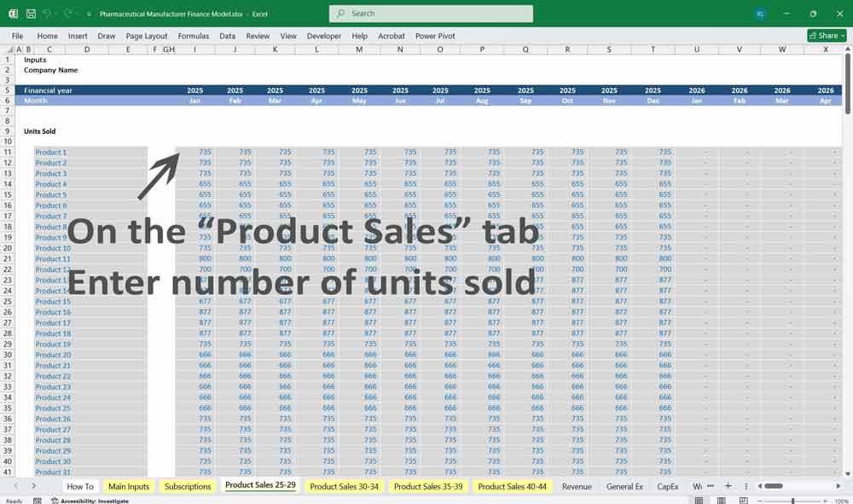
Task: Click the vertical scroll up arrow
Action: (848, 49)
